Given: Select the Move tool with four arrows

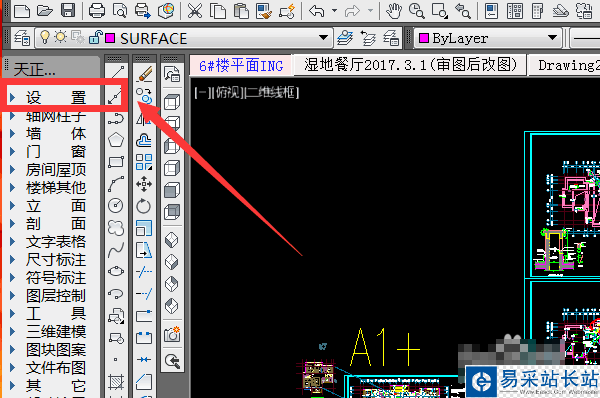Looking at the screenshot, I should 144,184.
